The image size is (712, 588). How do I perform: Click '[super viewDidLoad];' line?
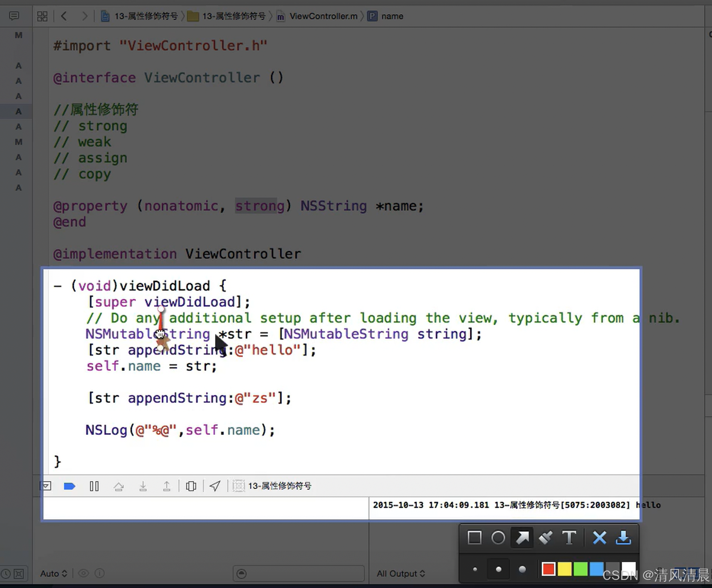pyautogui.click(x=168, y=302)
